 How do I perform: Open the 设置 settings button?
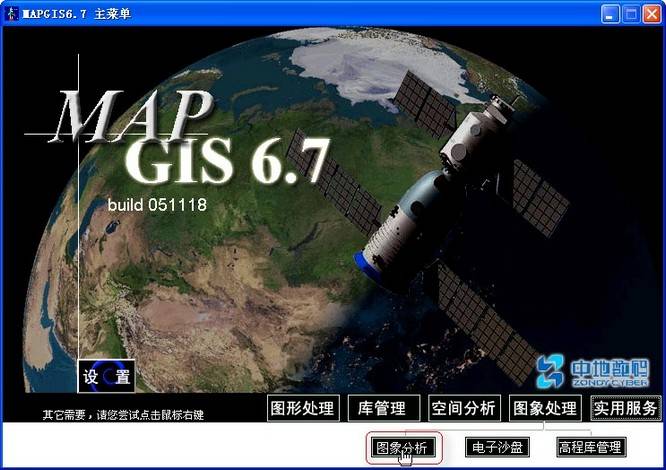[107, 376]
